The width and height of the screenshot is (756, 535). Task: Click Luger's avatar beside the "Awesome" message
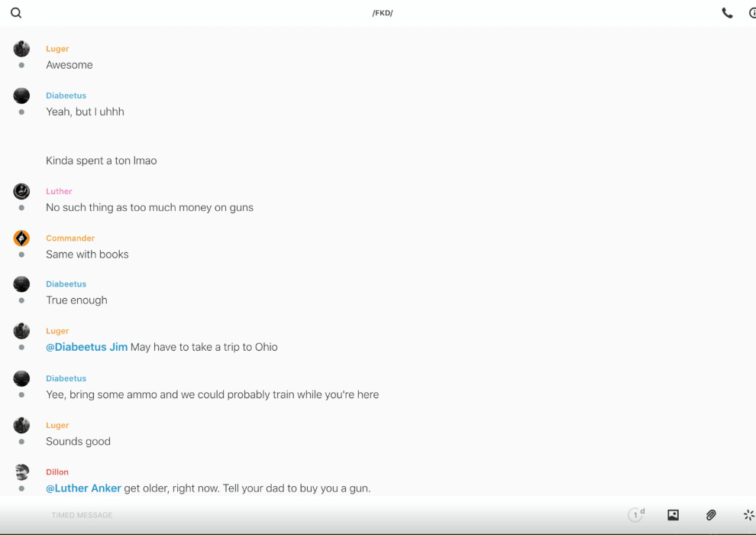click(x=21, y=49)
